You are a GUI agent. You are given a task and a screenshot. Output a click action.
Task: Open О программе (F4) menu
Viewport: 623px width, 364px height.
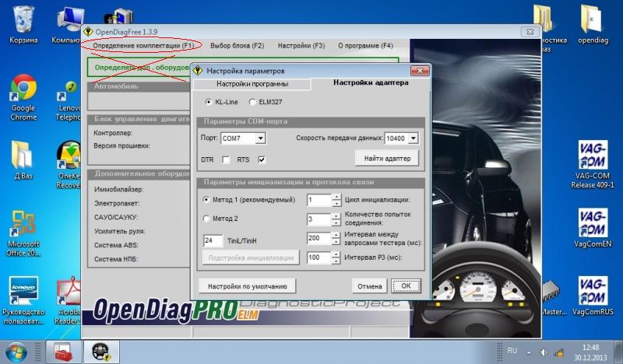point(365,46)
